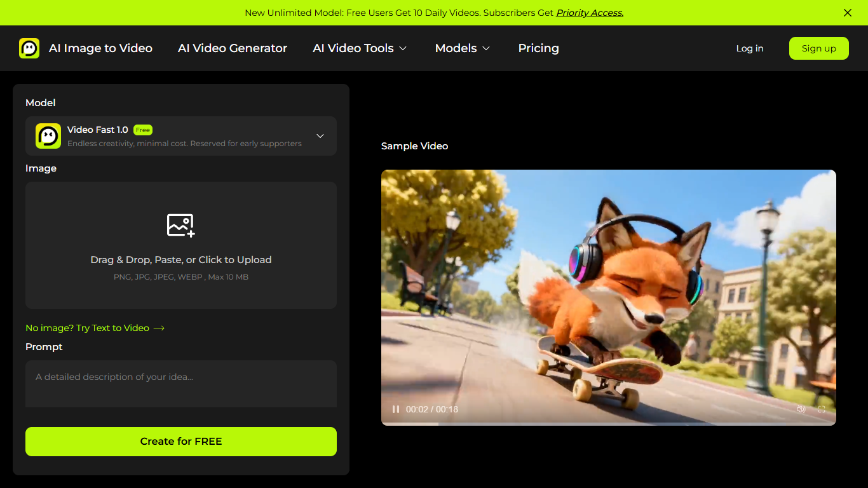Viewport: 868px width, 488px height.
Task: Mute the sample video audio
Action: 801,409
